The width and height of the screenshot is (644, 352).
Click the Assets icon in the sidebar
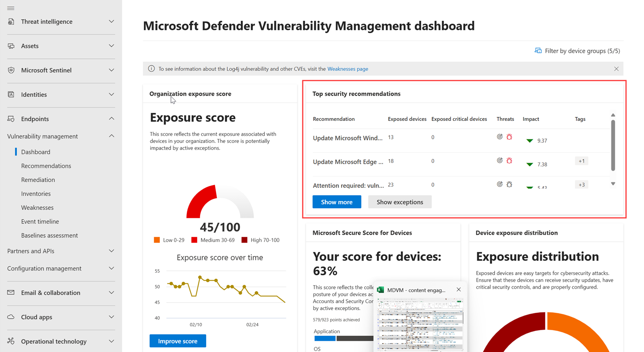[11, 46]
